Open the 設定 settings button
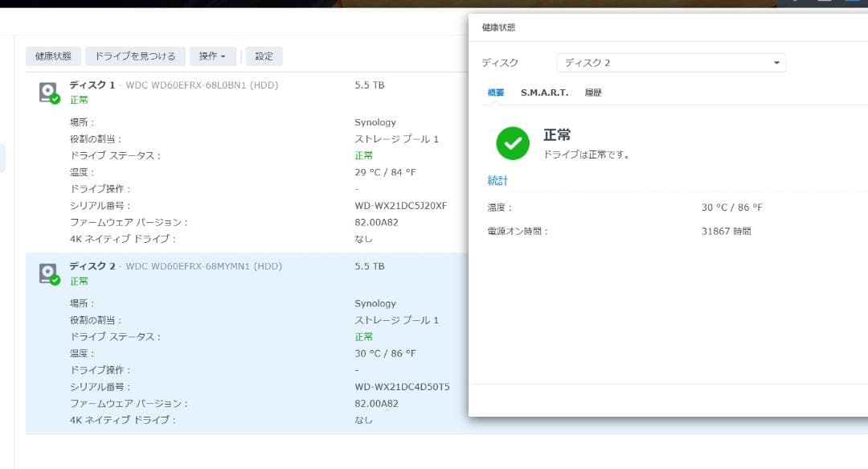 tap(264, 56)
